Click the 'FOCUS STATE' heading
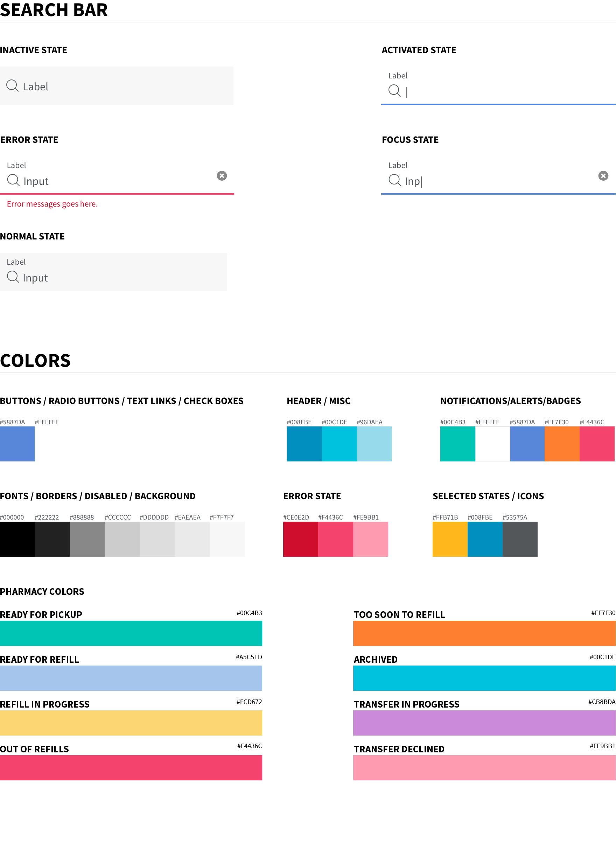 tap(410, 140)
